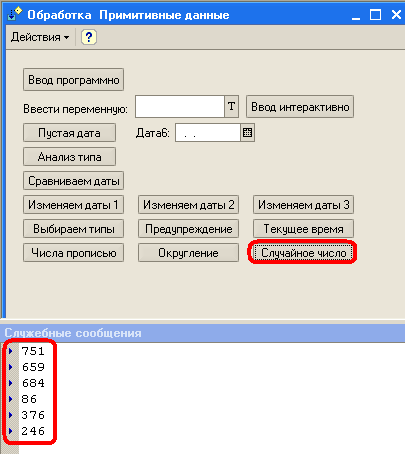Select the arrow marker next to 751

click(x=11, y=351)
